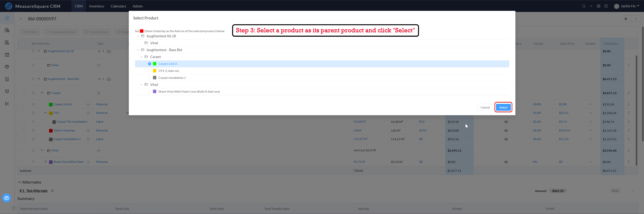This screenshot has height=214, width=644.
Task: Open the settings gear in top bar
Action: (x=599, y=6)
